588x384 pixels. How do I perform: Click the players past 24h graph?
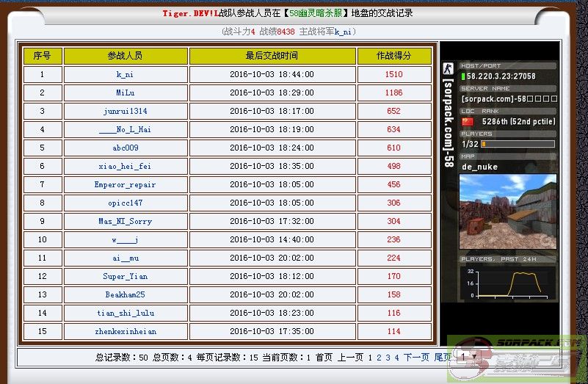point(507,281)
